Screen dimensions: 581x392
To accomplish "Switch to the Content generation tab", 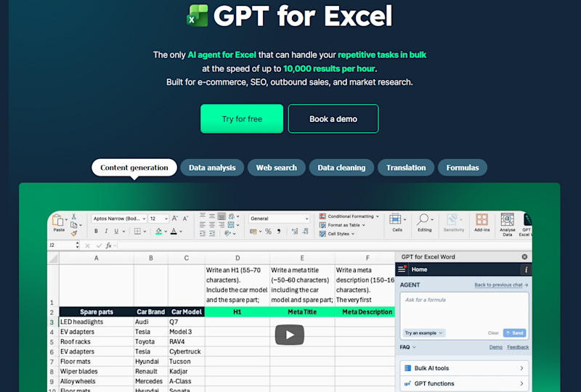I will pyautogui.click(x=134, y=168).
